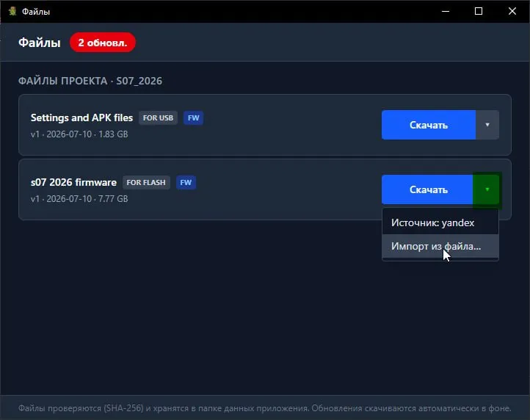This screenshot has width=530, height=420.
Task: Click 'Settings and APK files' title
Action: click(81, 117)
